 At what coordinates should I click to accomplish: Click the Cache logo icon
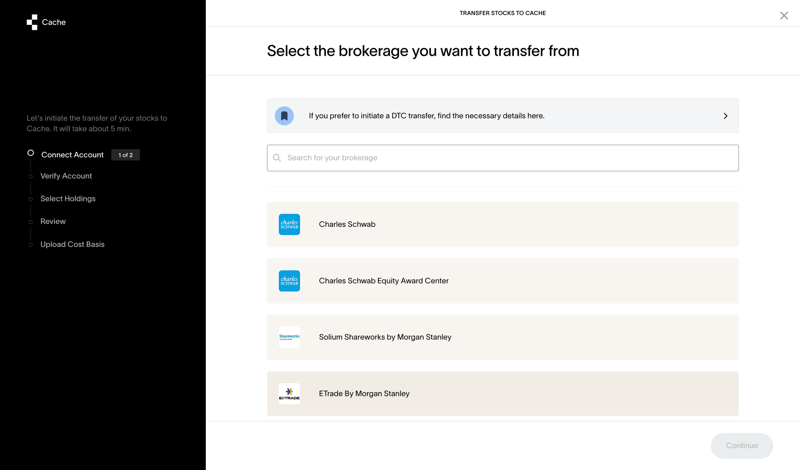32,22
